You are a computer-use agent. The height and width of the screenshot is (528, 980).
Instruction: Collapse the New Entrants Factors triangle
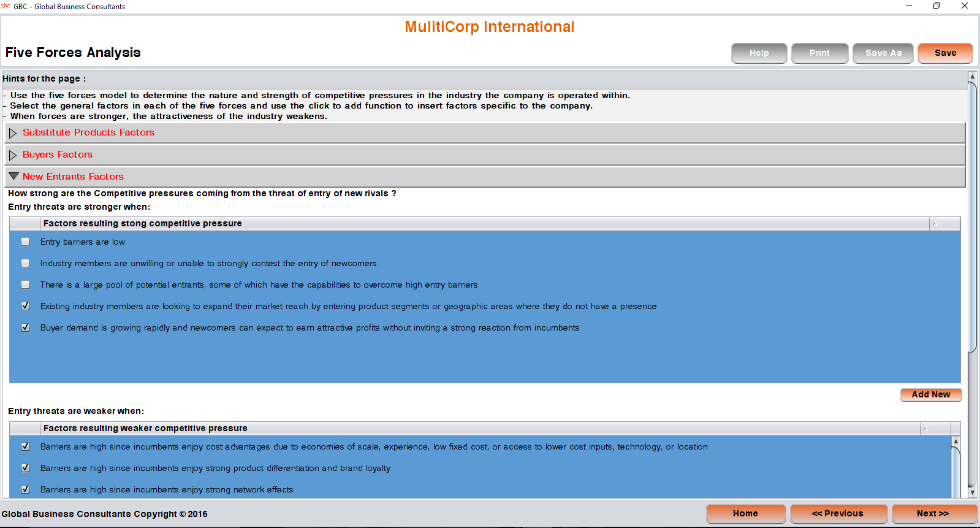13,176
